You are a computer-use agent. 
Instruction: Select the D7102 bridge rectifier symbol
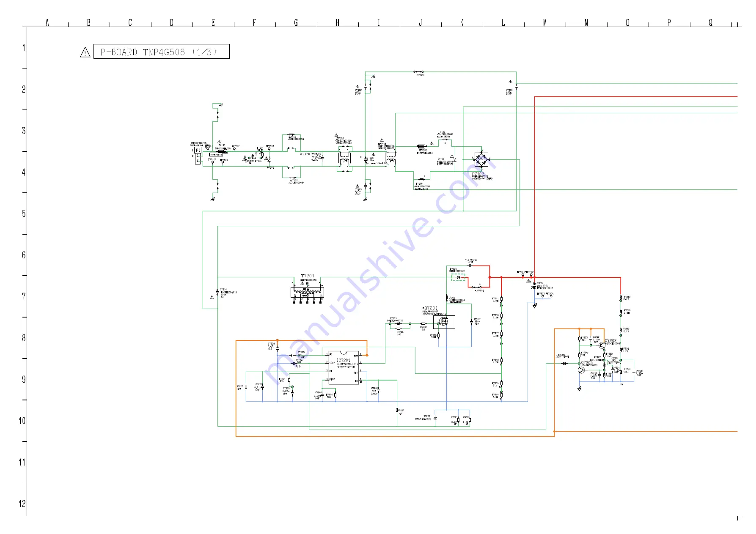pos(481,159)
